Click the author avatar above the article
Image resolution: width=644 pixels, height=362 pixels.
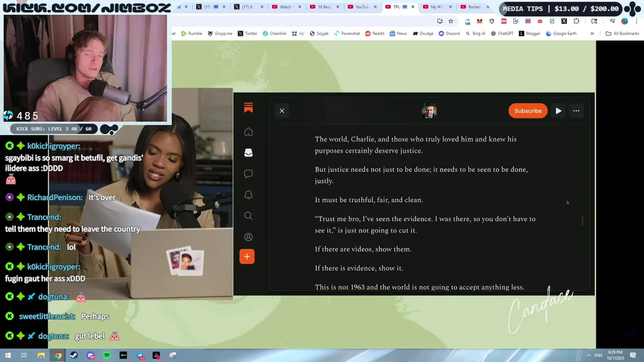(429, 111)
